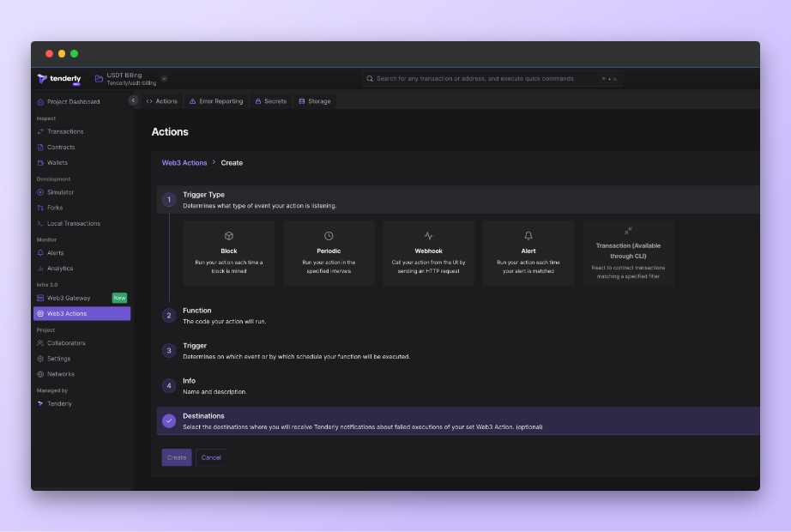Click the Contracts document icon

click(x=40, y=148)
